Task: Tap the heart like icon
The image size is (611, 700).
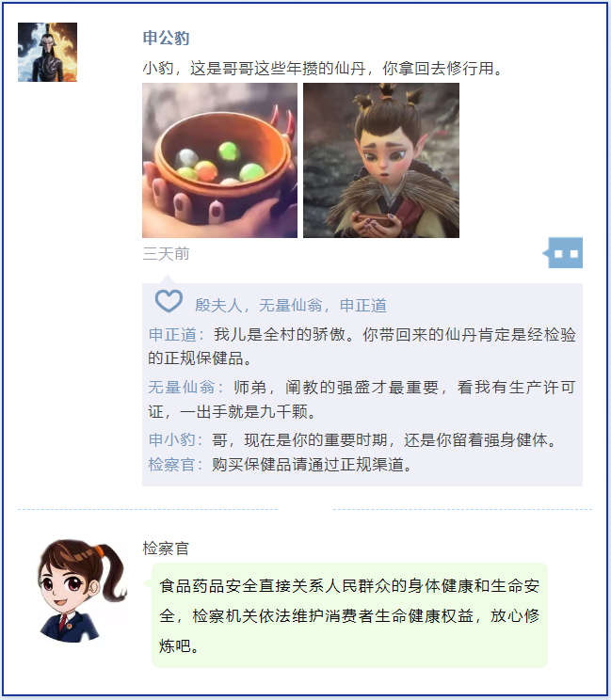Action: pos(169,301)
